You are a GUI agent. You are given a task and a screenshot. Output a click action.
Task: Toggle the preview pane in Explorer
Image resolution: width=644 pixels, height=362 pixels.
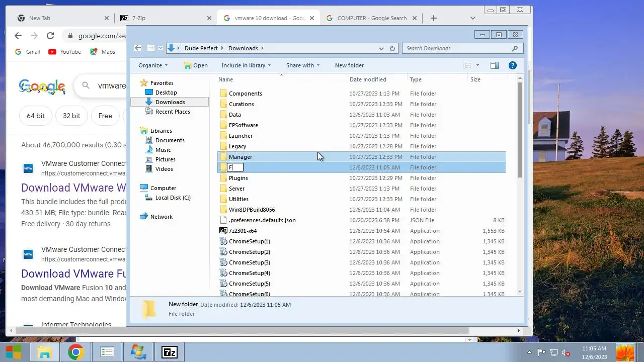tap(495, 65)
